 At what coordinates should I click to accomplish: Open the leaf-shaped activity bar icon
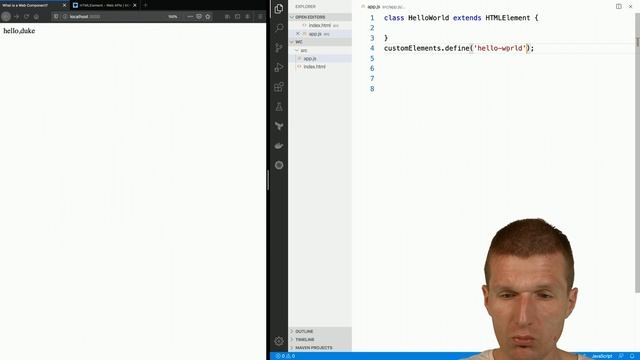[x=279, y=126]
